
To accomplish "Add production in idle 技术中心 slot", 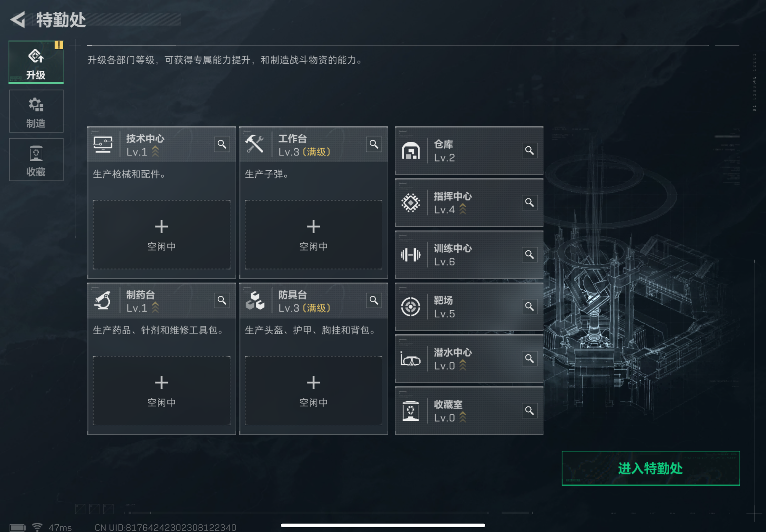I will (161, 235).
